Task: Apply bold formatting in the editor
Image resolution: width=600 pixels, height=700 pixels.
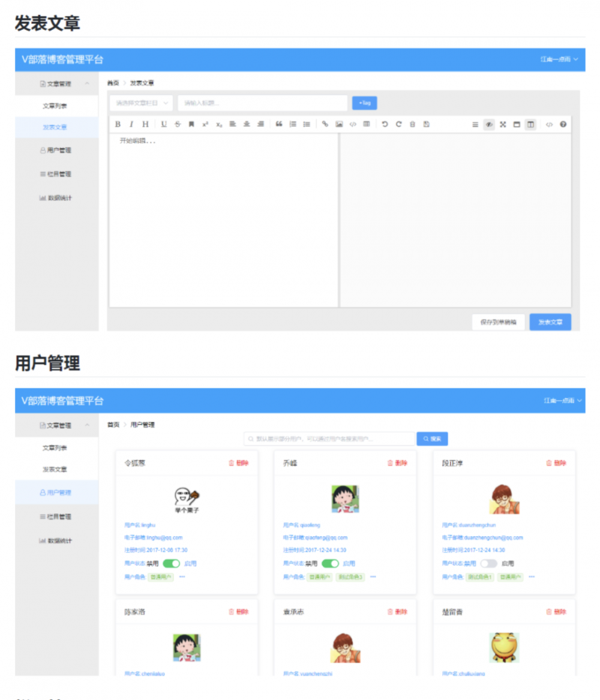Action: click(x=116, y=124)
